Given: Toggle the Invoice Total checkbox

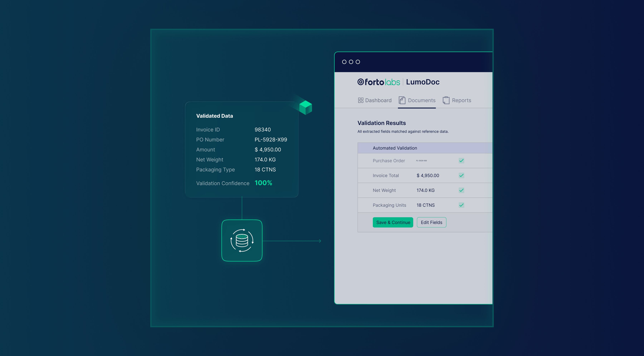Looking at the screenshot, I should 461,175.
